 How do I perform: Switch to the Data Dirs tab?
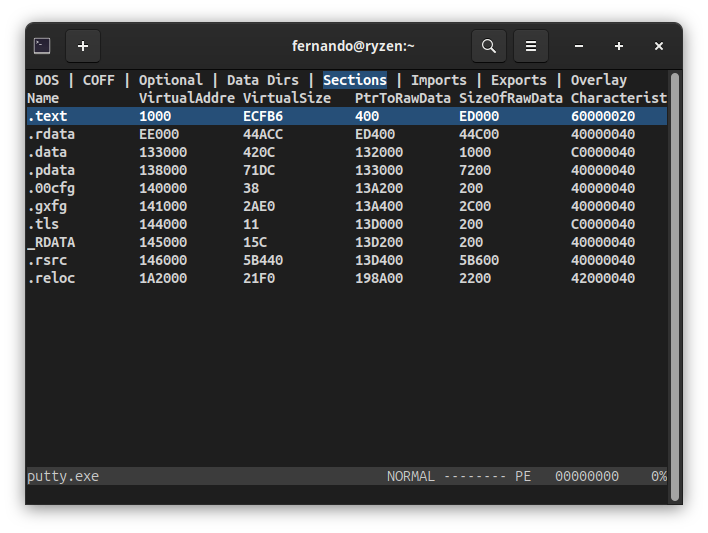coord(263,80)
